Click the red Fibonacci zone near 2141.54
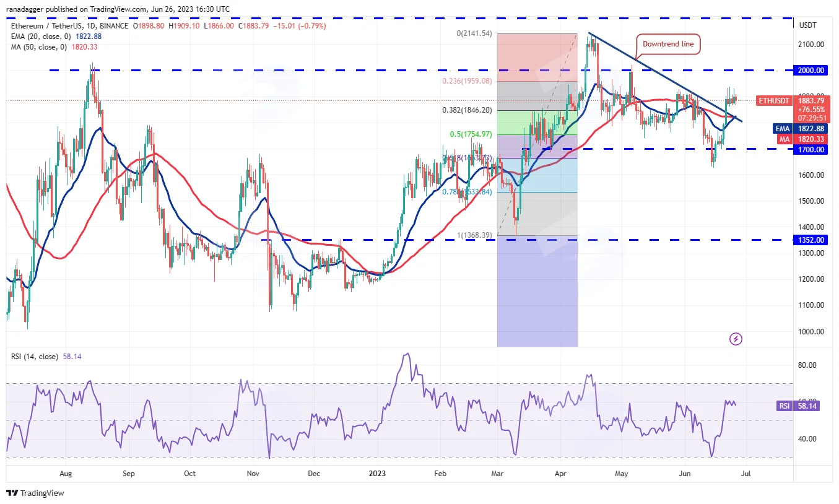 coord(537,58)
